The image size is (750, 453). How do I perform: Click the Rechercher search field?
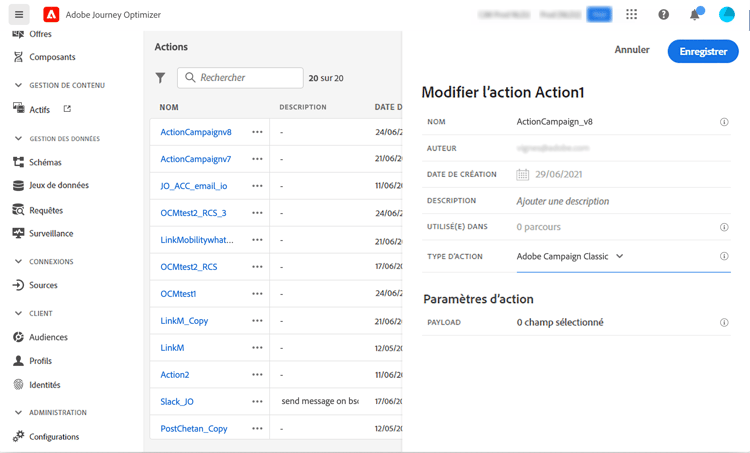pyautogui.click(x=240, y=77)
